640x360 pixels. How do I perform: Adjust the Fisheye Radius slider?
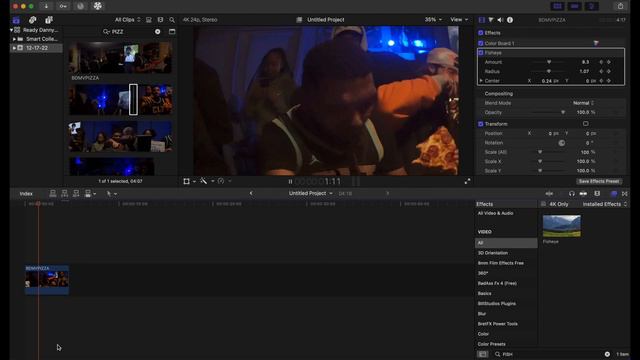click(549, 71)
